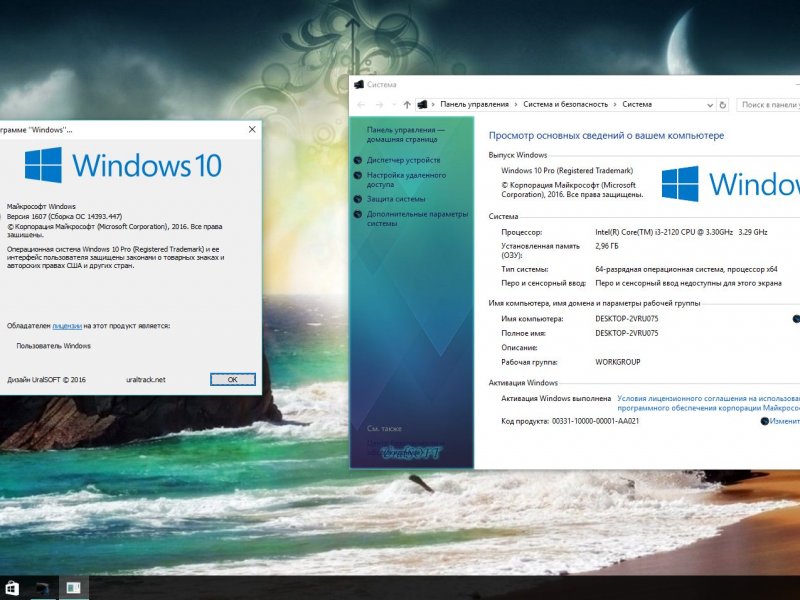Click the shield icon beside Дополнительные параметры системы
800x600 pixels.
[x=358, y=214]
